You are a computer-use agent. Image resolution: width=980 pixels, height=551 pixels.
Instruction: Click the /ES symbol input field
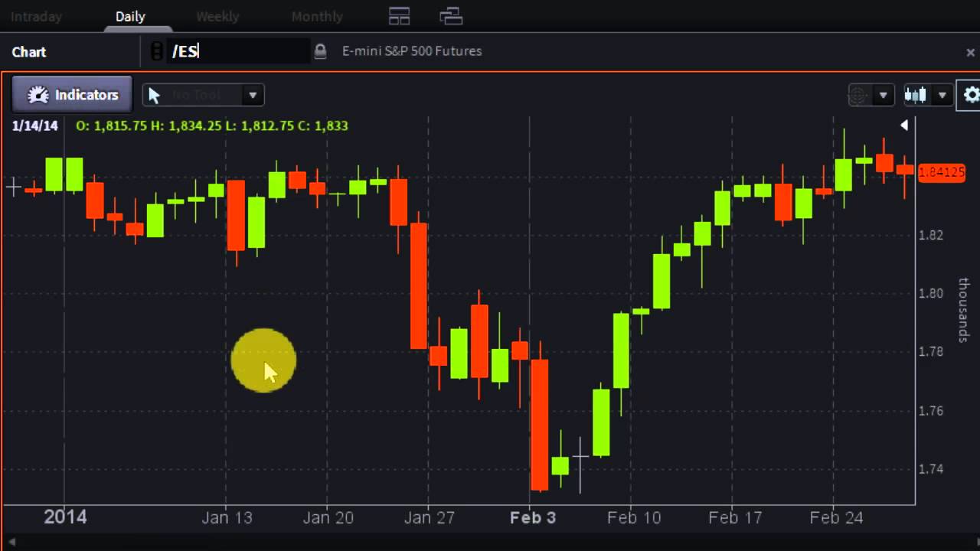point(239,51)
